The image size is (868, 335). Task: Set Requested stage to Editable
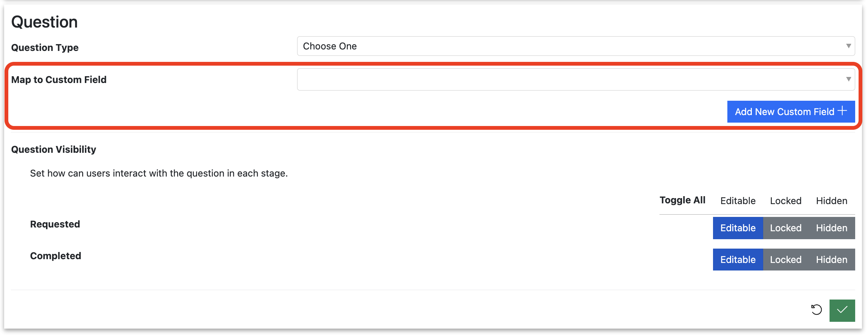coord(738,228)
